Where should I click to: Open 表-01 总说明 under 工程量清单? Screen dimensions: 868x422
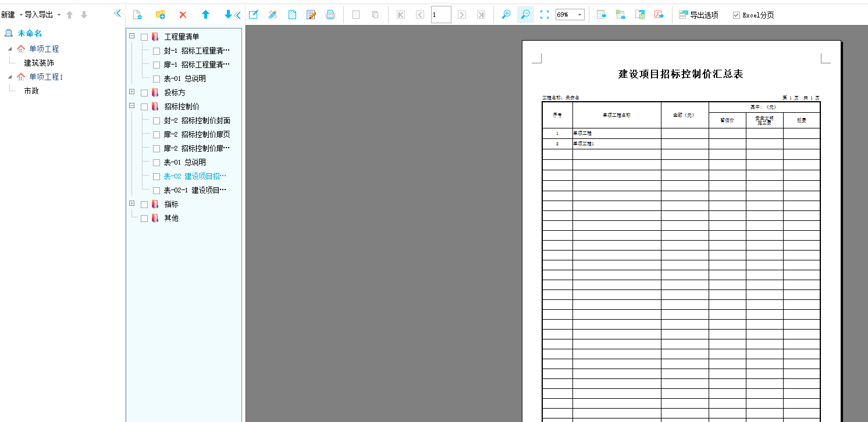[185, 78]
